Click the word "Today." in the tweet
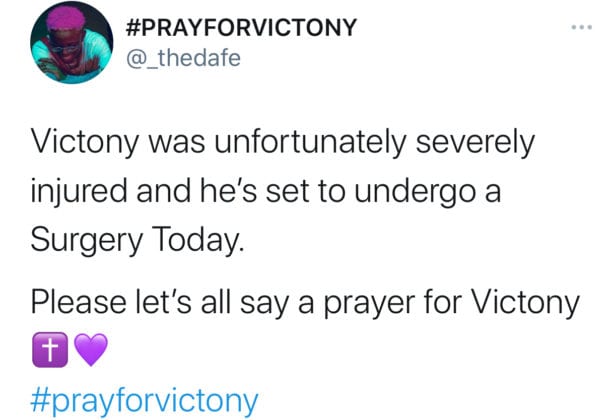Screen dimensions: 612x420 (199, 240)
